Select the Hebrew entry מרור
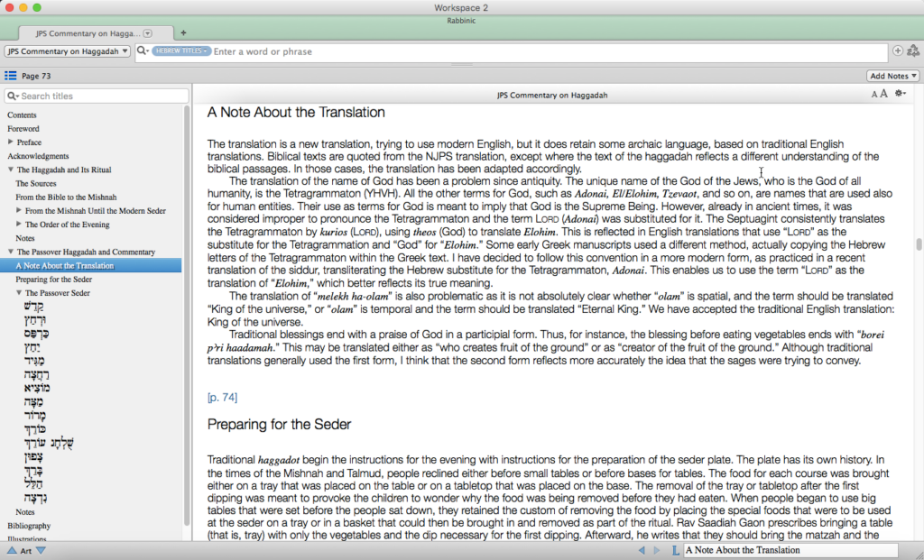The height and width of the screenshot is (560, 924). tap(35, 416)
